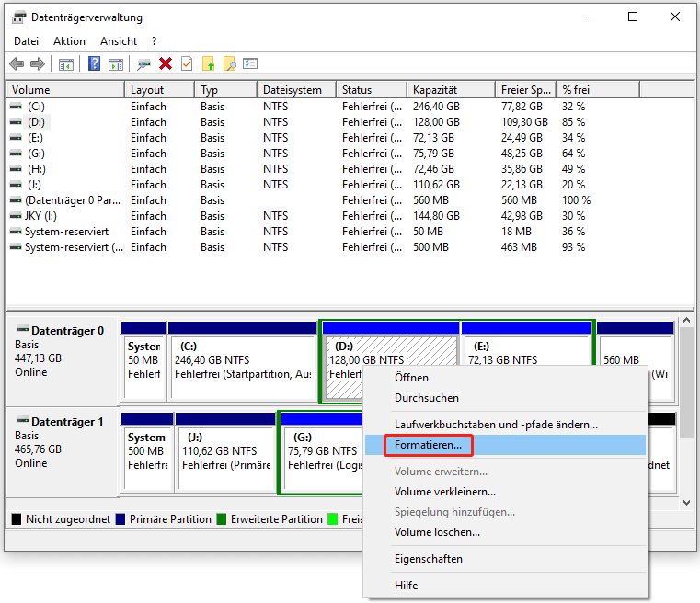
Task: Click the black Nicht zugeordnet legend swatch
Action: [17, 519]
